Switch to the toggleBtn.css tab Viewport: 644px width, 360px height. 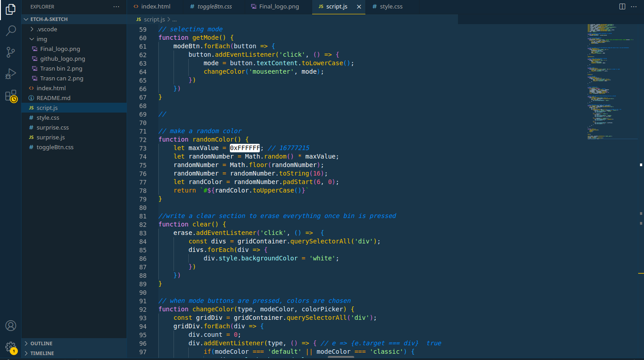(x=214, y=7)
